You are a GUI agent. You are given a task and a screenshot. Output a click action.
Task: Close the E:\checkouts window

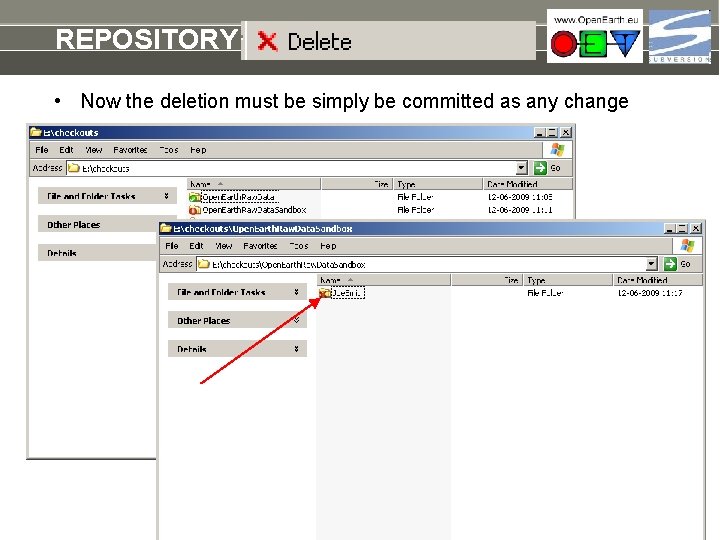point(566,133)
